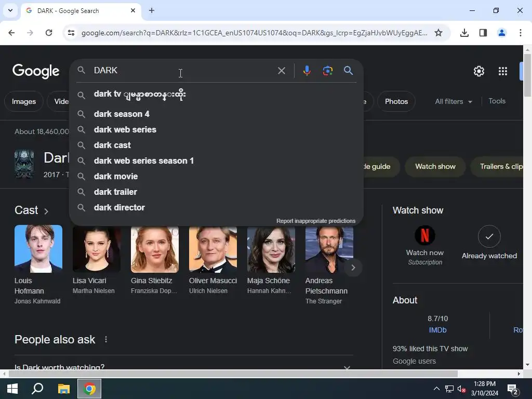Start a voice search with the microphone
The height and width of the screenshot is (399, 532).
(x=307, y=71)
